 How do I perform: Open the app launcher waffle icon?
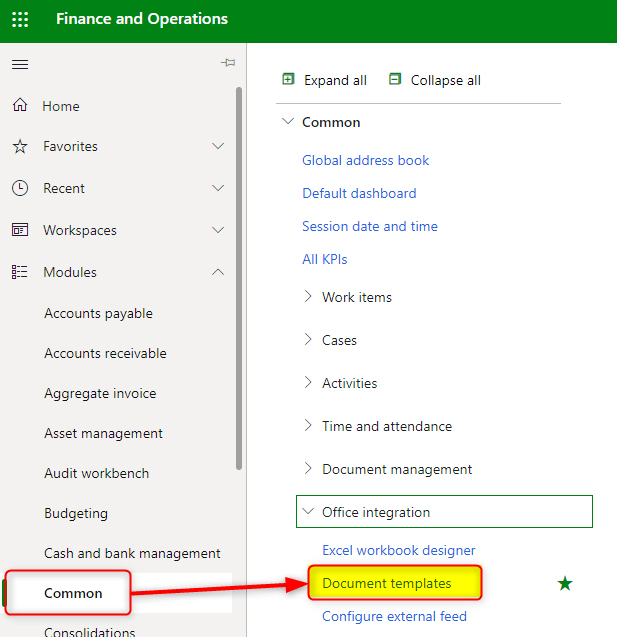coord(20,20)
